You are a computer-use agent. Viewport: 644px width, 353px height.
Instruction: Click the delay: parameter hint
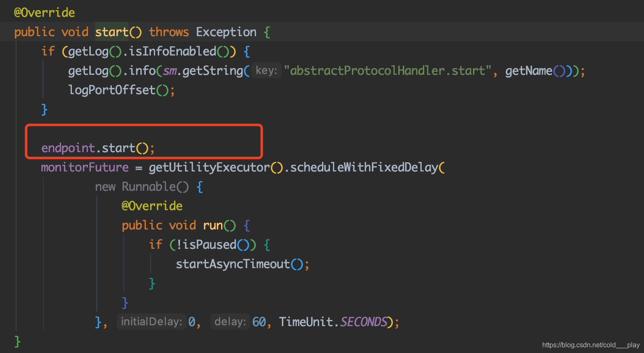tap(230, 322)
